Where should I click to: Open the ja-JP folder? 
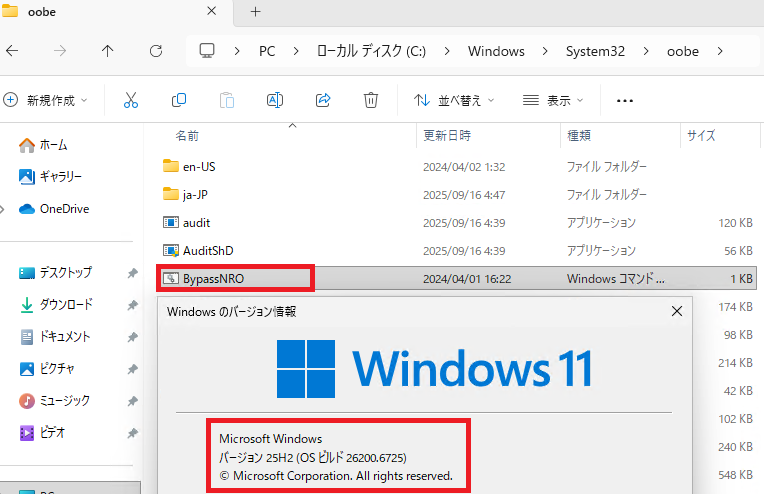coord(197,193)
